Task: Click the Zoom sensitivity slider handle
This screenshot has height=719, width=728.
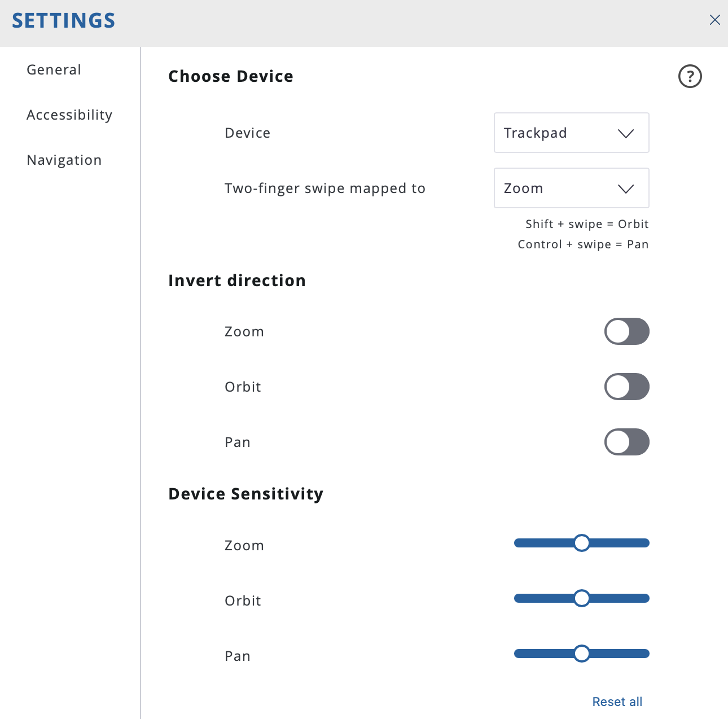Action: tap(582, 543)
